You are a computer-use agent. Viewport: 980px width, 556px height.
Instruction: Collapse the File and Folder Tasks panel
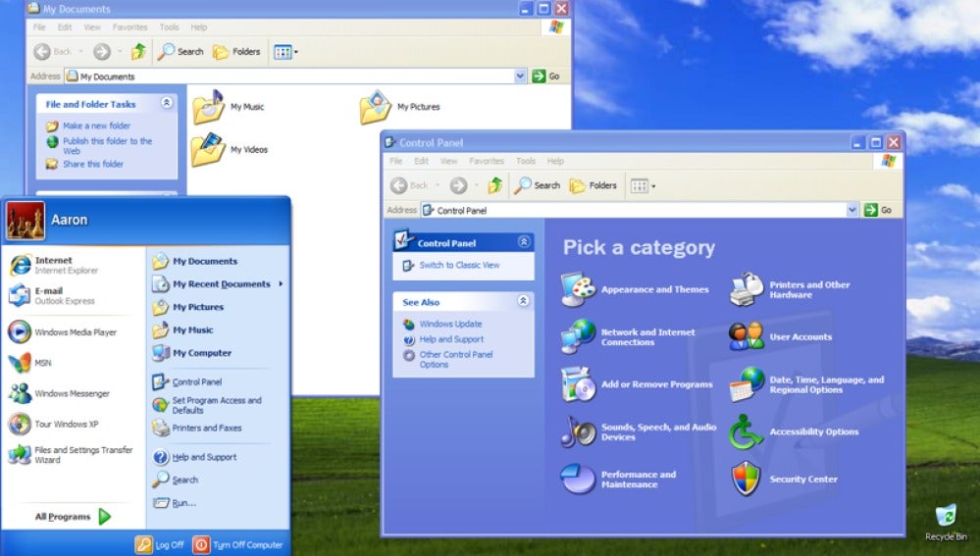coord(167,103)
